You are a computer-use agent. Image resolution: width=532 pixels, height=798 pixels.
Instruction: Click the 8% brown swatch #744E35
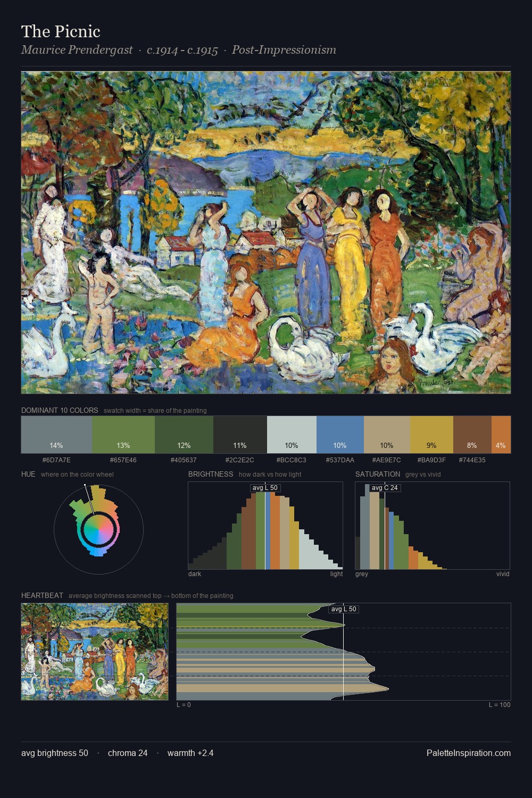tap(472, 435)
